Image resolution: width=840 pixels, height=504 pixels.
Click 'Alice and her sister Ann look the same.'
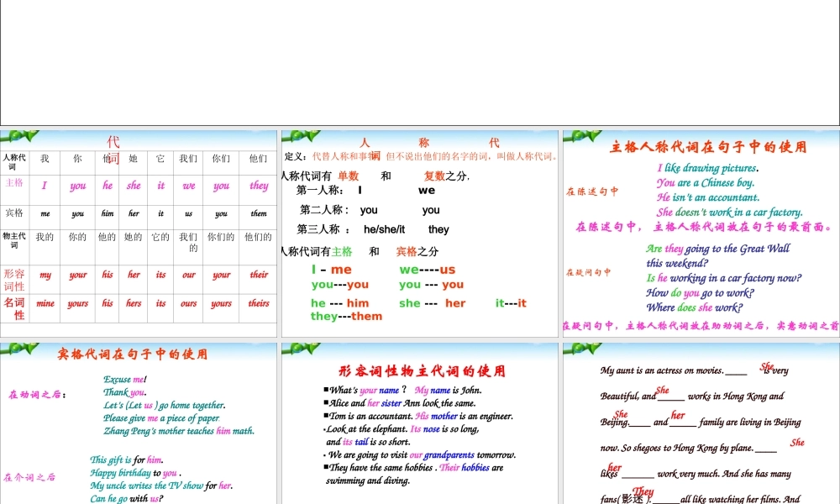(x=400, y=402)
